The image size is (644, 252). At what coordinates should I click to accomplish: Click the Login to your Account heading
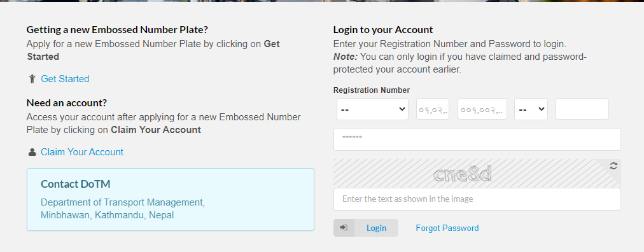tap(383, 29)
